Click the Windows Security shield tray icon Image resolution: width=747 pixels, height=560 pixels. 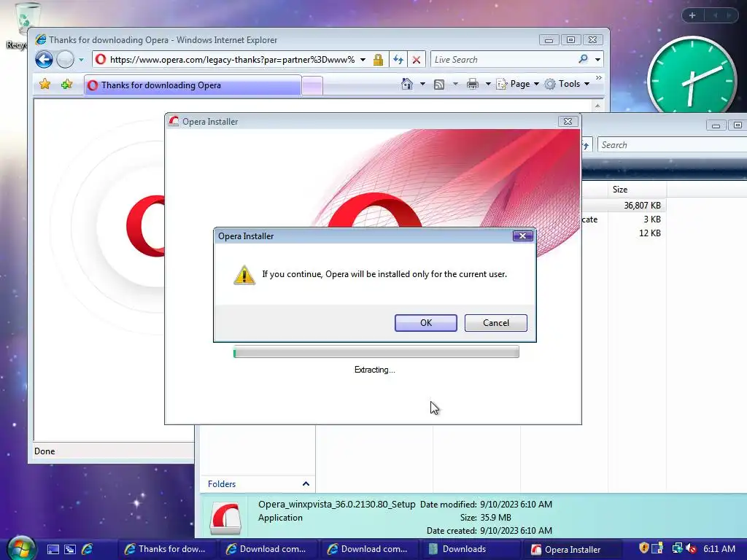click(x=643, y=548)
